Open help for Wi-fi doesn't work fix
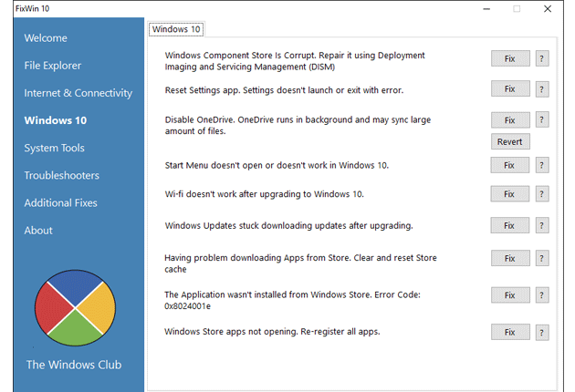 [x=542, y=194]
